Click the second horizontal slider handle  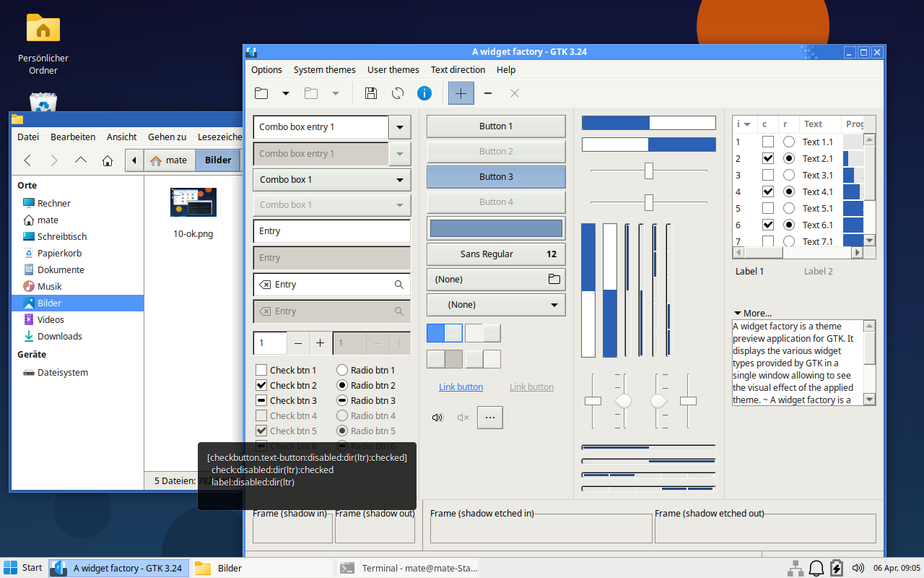[649, 202]
